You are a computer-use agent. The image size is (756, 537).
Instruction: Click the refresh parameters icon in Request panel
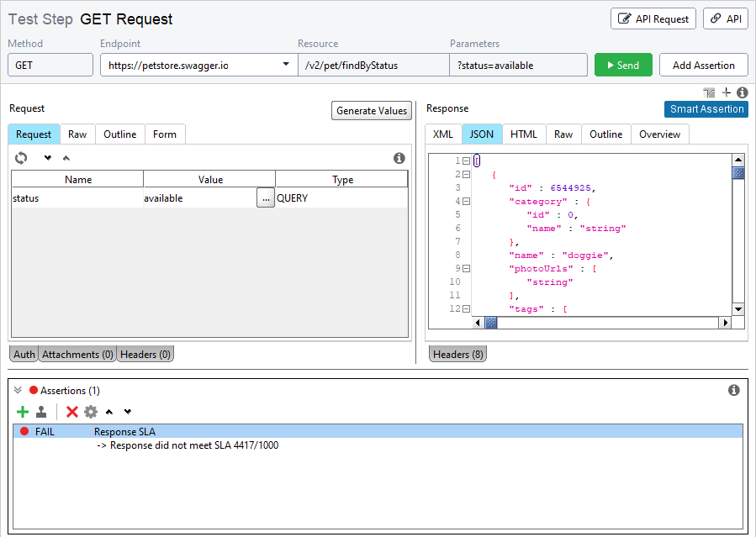click(x=21, y=157)
